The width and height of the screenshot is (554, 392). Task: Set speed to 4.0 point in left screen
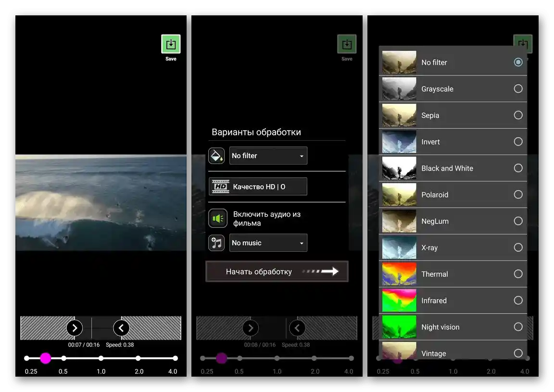coord(175,358)
